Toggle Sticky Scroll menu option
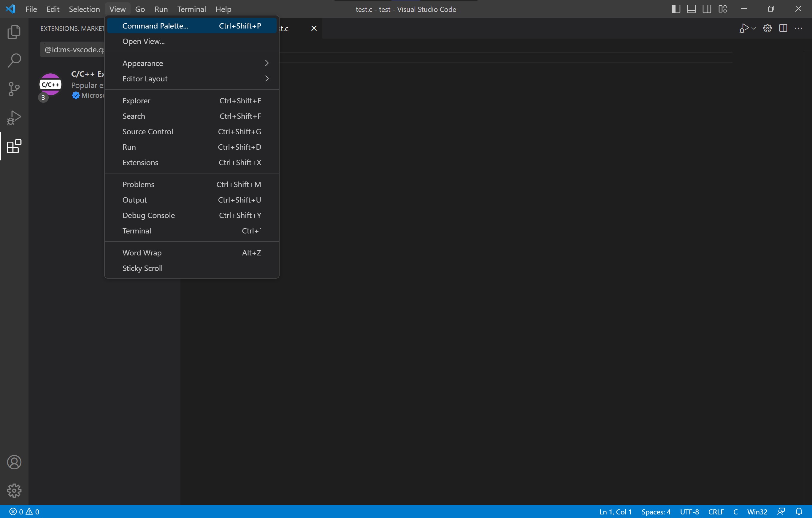Screen dimensions: 812x518 click(x=192, y=268)
